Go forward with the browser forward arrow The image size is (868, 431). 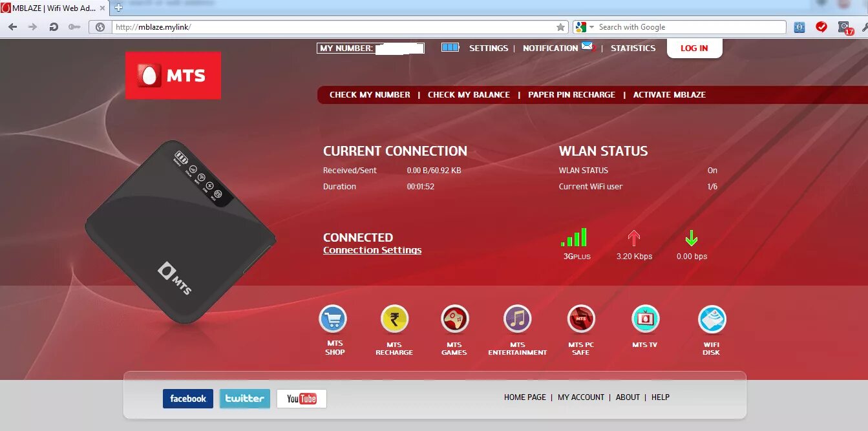point(32,27)
